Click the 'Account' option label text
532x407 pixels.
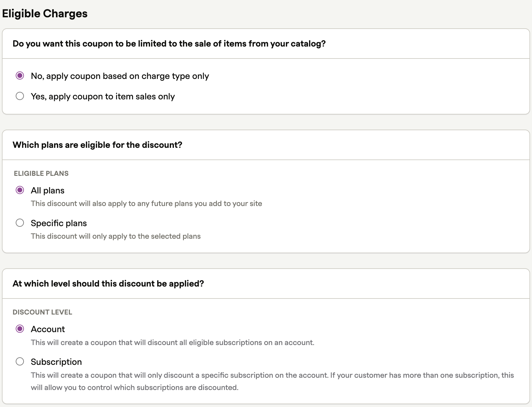pyautogui.click(x=48, y=329)
